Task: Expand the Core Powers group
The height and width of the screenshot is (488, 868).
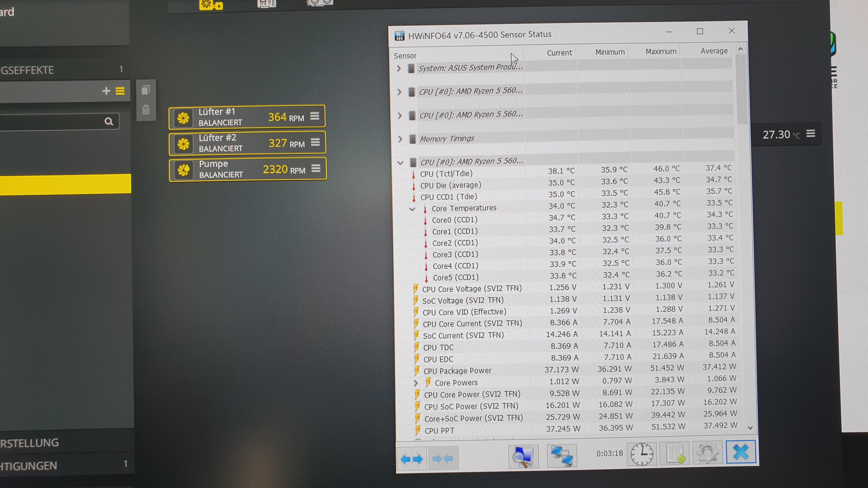Action: pyautogui.click(x=415, y=383)
